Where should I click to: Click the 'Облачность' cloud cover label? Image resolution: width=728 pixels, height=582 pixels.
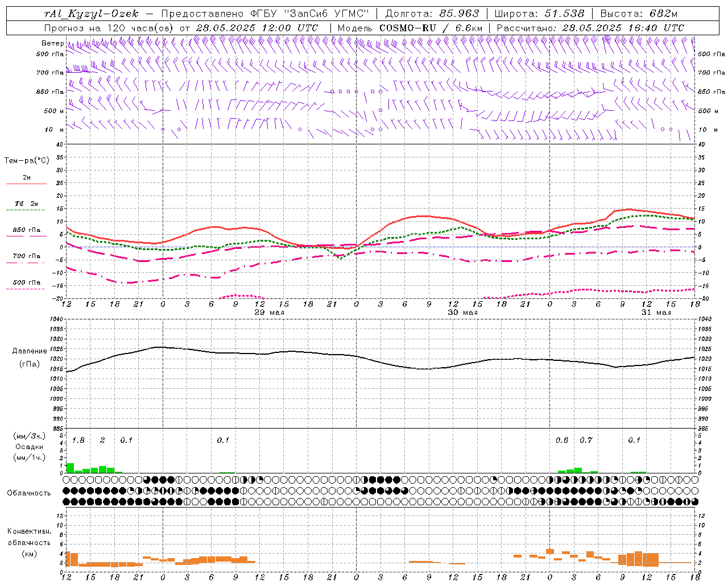[x=29, y=493]
